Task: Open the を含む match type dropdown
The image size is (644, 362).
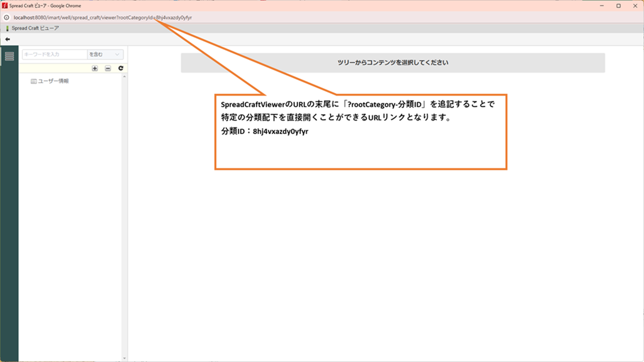Action: [x=105, y=55]
